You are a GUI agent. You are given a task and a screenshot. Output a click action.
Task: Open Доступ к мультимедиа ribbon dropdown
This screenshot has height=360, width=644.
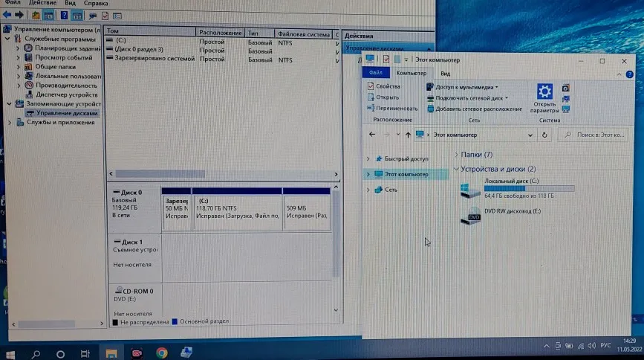coord(462,87)
